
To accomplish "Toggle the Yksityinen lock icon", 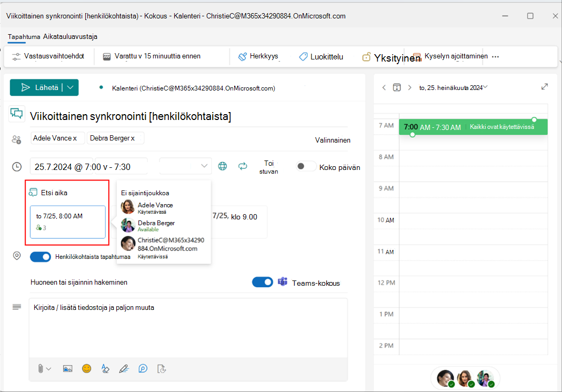I will pos(366,57).
